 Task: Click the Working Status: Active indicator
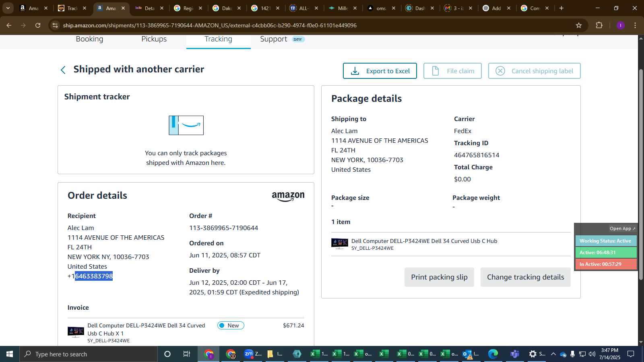coord(606,241)
